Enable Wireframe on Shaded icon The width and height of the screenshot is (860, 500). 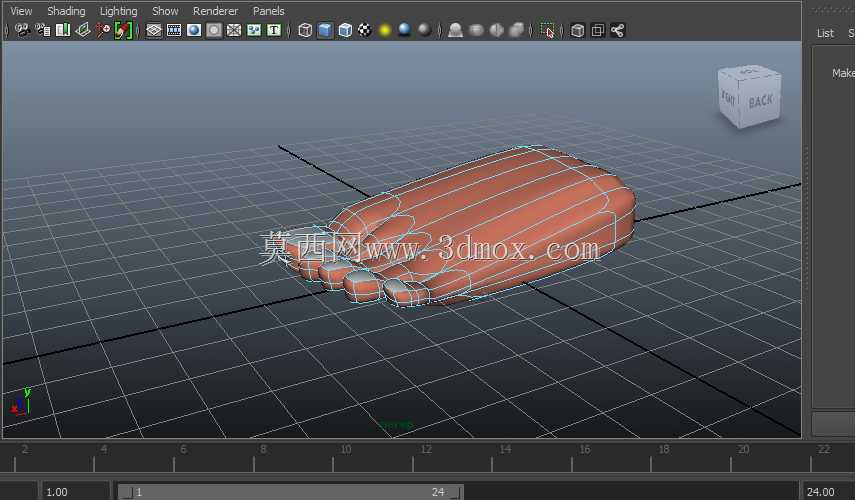pos(345,30)
